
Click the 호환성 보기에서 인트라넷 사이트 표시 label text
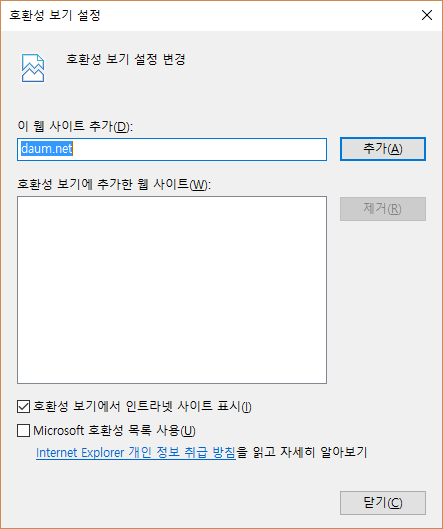[x=142, y=407]
